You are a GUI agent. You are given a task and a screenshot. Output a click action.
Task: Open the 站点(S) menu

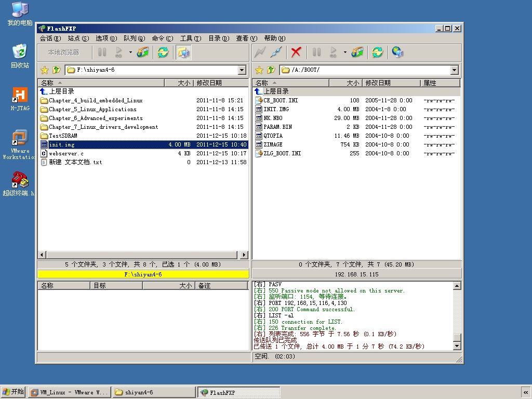click(78, 38)
